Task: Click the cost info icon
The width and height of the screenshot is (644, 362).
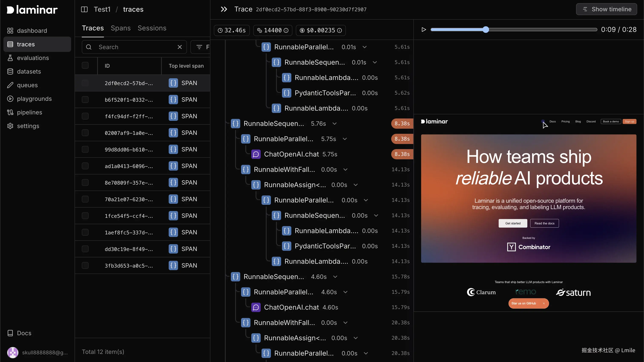Action: click(x=339, y=30)
